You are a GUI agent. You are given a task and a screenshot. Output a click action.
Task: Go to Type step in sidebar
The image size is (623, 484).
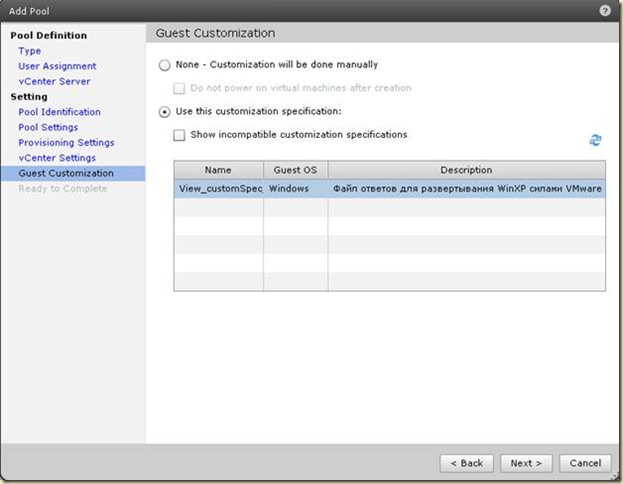(x=30, y=51)
